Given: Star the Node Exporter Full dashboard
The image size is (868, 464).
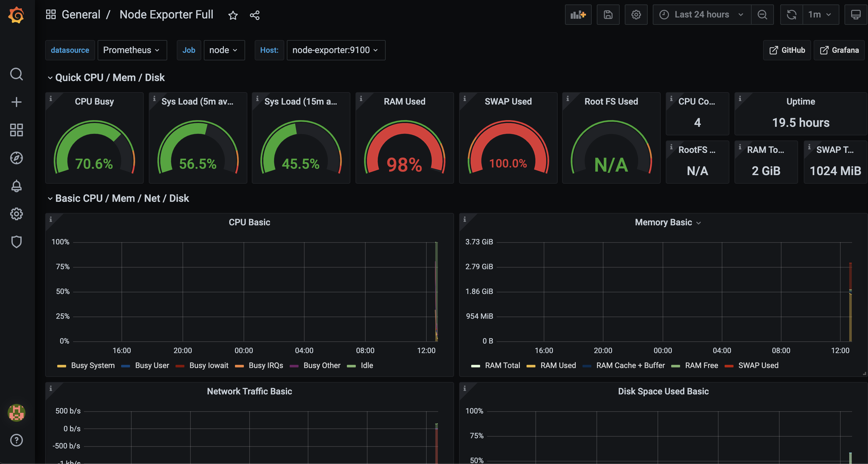Looking at the screenshot, I should click(233, 15).
